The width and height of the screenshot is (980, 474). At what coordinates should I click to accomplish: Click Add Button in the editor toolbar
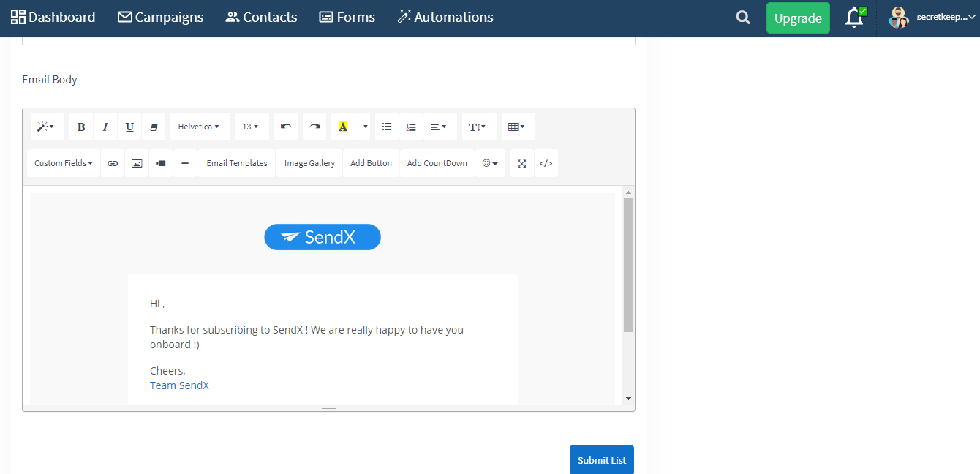[x=371, y=163]
